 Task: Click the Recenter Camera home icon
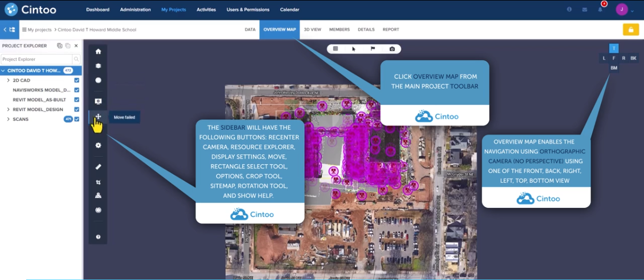coord(98,52)
